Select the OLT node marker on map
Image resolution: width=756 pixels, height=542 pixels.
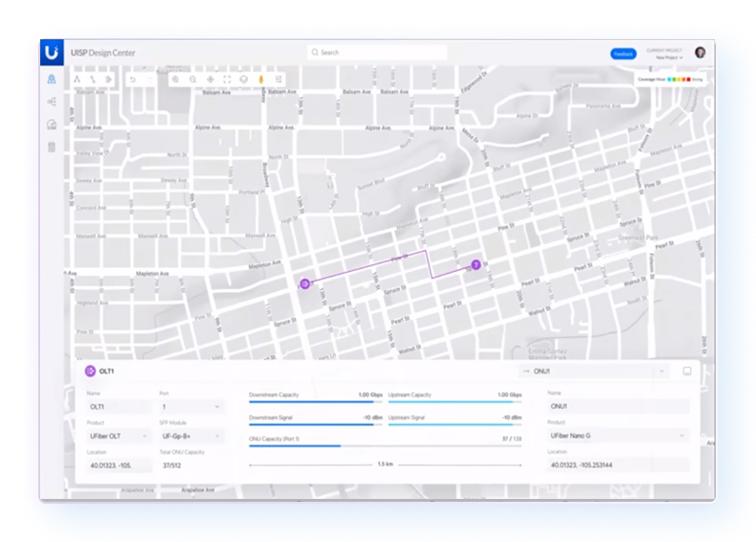pos(304,283)
